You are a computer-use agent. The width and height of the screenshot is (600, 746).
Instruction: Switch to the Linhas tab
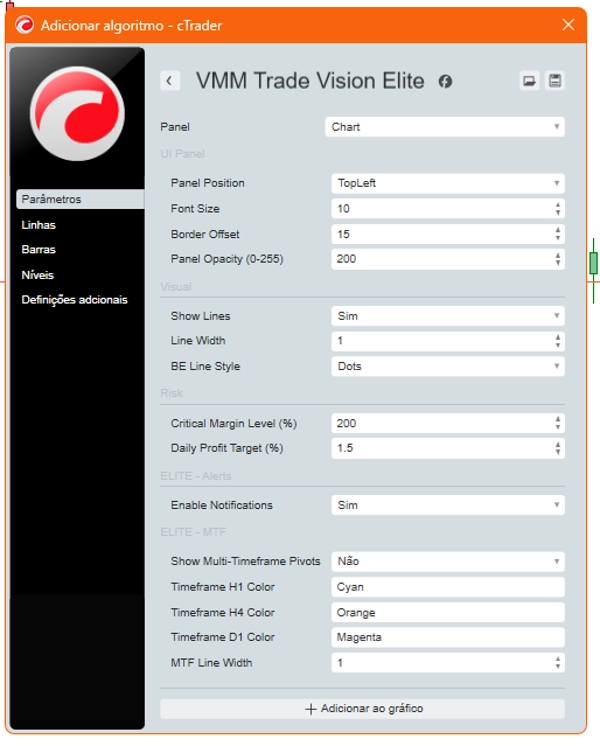click(x=39, y=225)
